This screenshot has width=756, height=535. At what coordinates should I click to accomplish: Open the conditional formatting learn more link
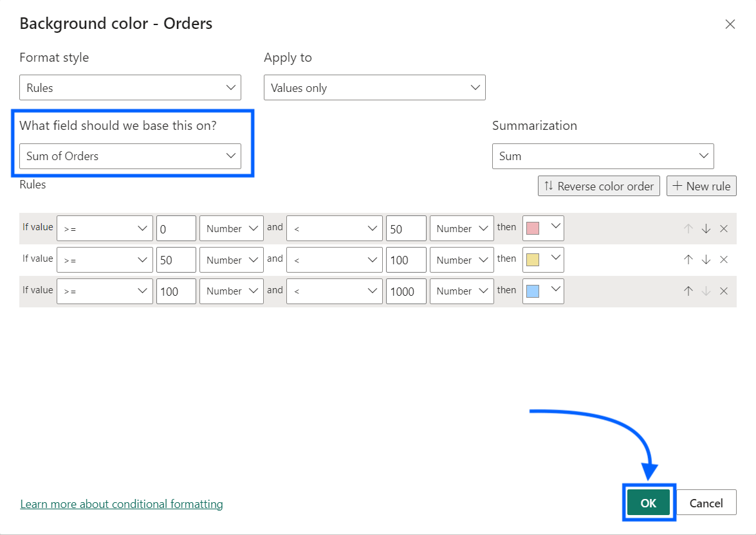[121, 503]
